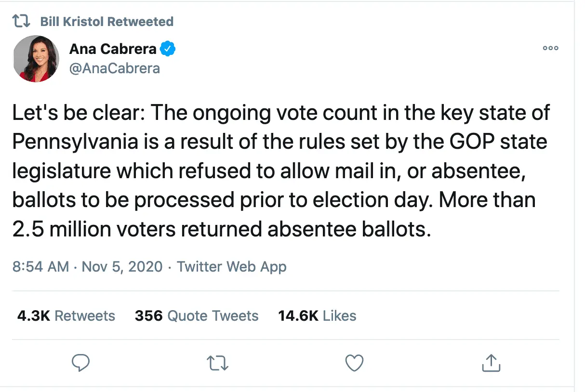View the 4.3K Retweets list

pos(66,316)
